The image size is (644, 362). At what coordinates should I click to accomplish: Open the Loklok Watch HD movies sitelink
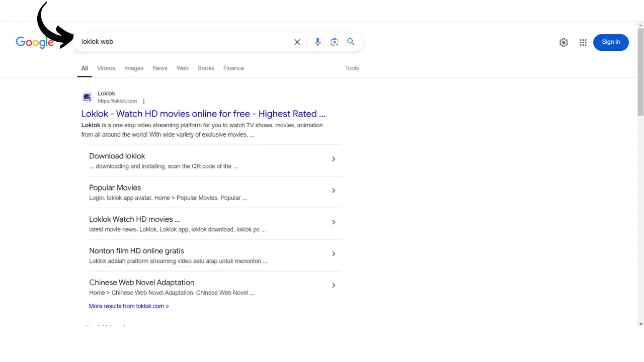[x=134, y=219]
